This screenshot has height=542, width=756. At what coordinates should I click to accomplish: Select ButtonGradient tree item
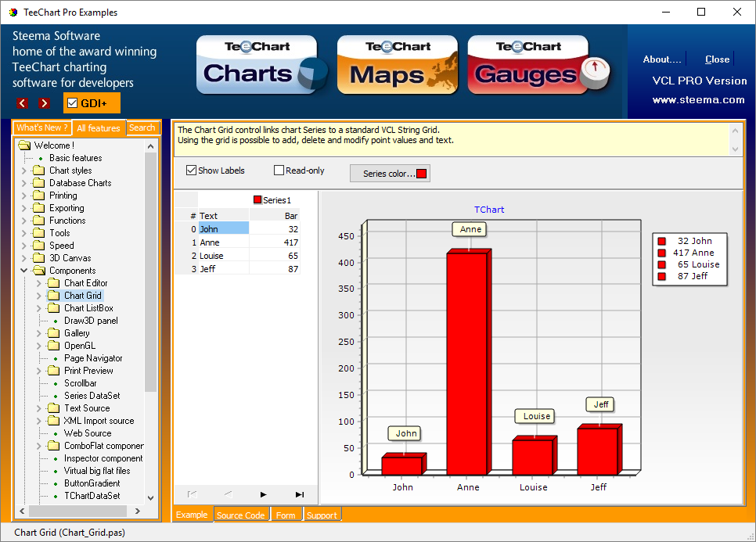[x=92, y=483]
